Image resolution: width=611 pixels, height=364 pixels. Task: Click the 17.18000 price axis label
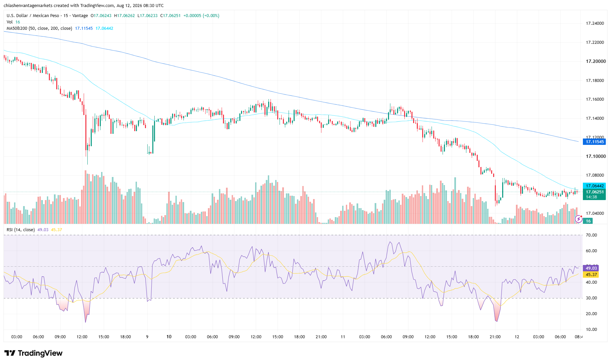click(595, 81)
